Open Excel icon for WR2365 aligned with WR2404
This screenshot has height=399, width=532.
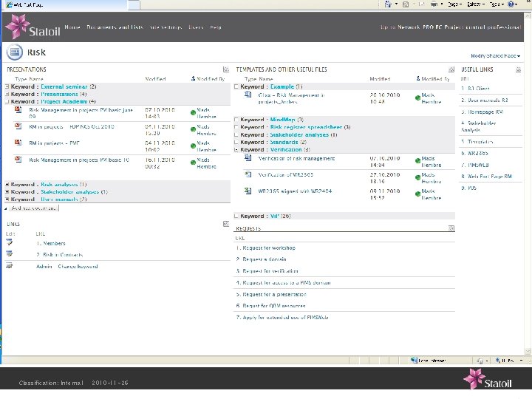coord(248,191)
